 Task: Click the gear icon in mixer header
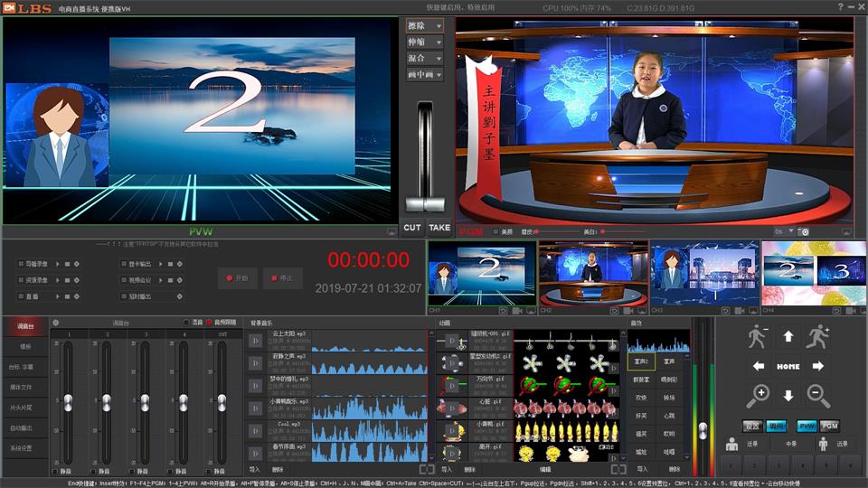click(56, 323)
